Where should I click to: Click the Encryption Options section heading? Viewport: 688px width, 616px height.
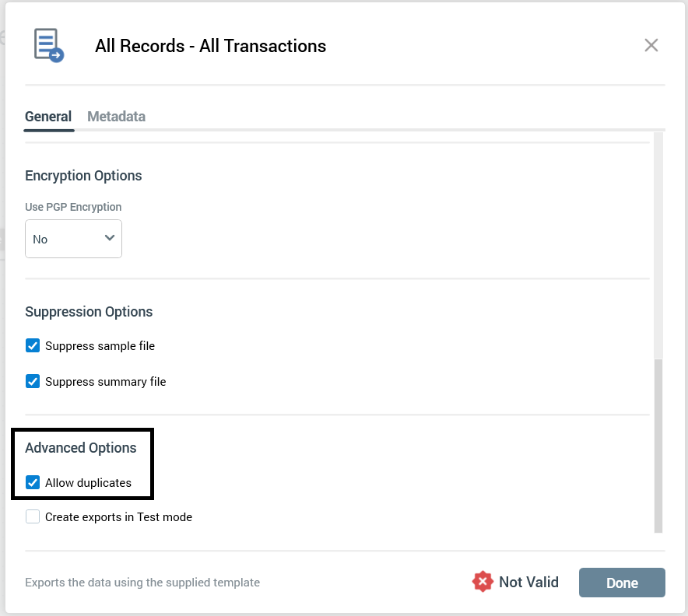click(x=83, y=176)
